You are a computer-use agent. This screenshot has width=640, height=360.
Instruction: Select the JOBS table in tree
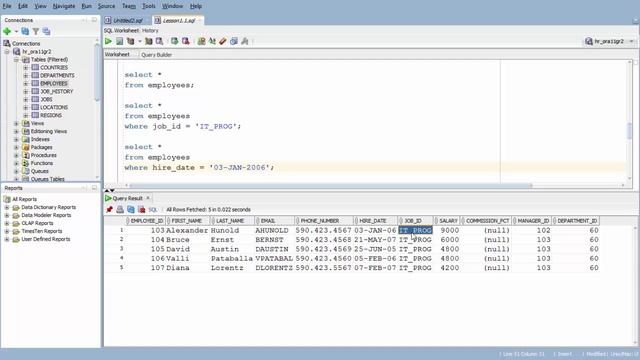[46, 99]
